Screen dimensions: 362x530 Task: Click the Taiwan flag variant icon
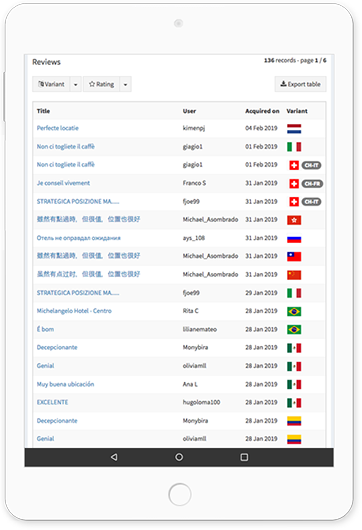[294, 257]
